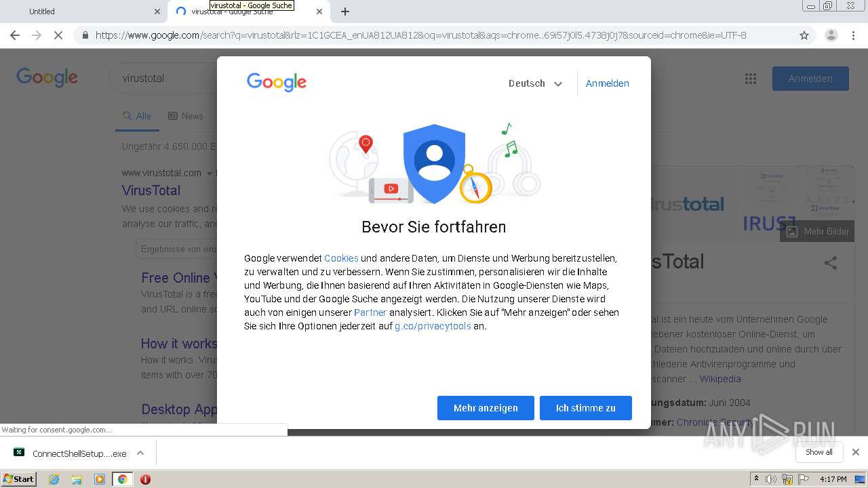
Task: Show hidden tray icons arrow
Action: click(x=756, y=479)
